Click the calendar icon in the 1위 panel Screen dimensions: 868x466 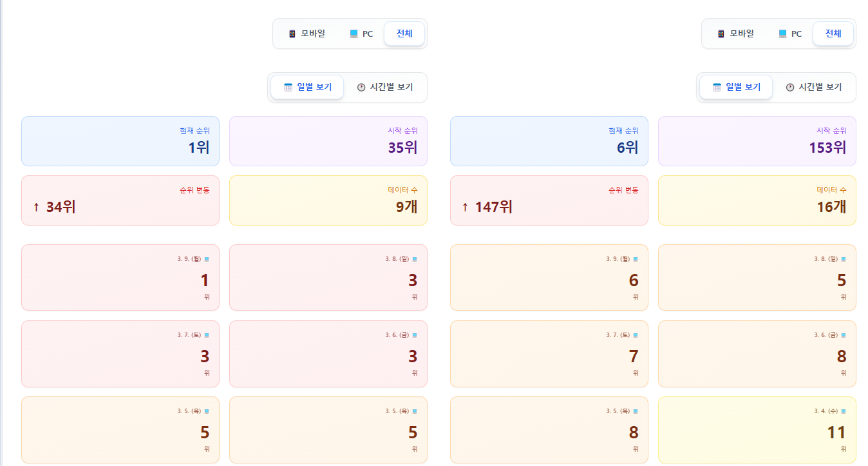coord(288,88)
